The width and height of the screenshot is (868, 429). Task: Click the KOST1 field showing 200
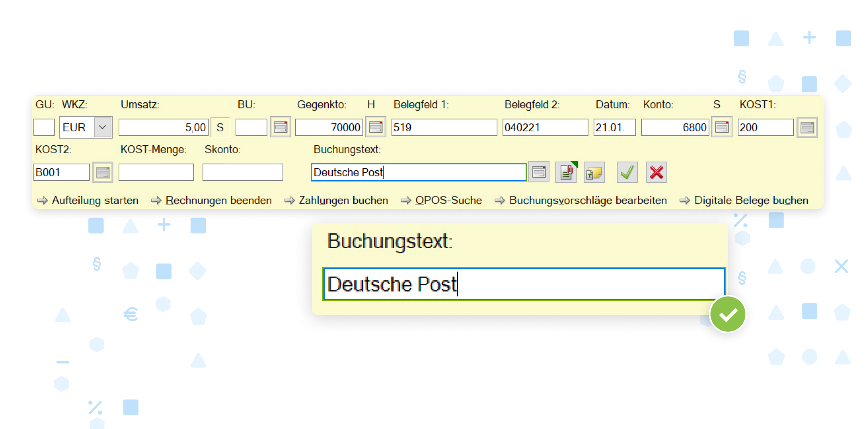click(x=766, y=127)
